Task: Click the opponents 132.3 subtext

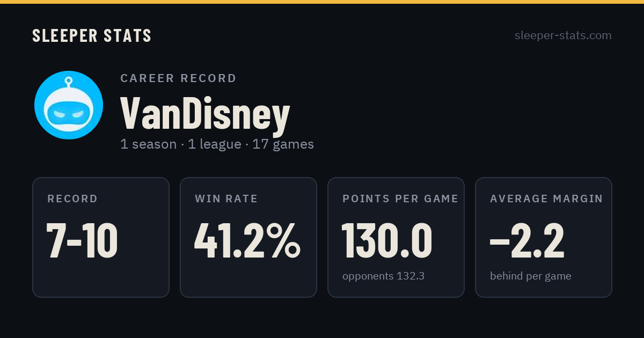Action: click(383, 276)
